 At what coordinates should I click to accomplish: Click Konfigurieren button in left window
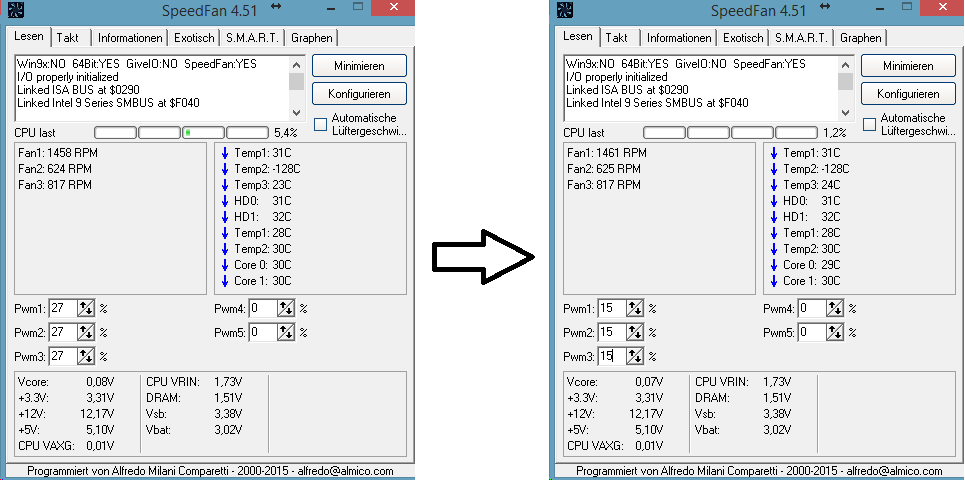tap(359, 94)
